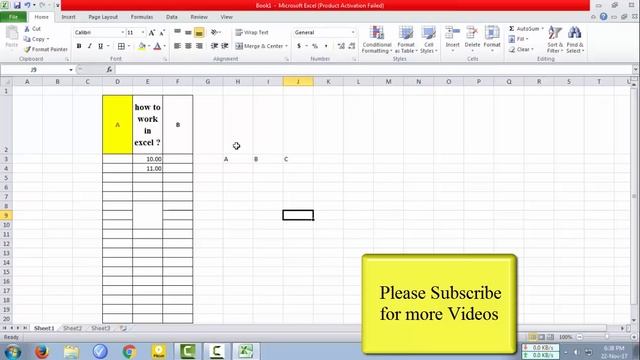Align text left in the cell
Viewport: 640px width, 360px height.
point(178,46)
